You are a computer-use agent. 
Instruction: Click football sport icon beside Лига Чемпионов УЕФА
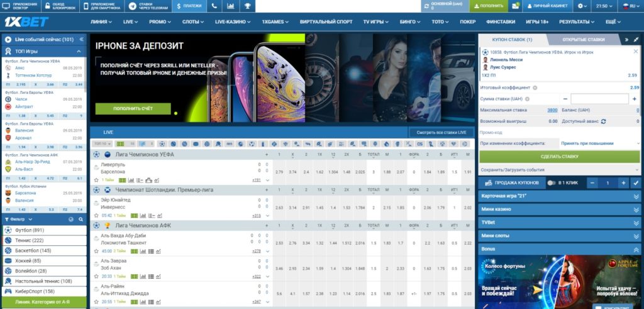tap(96, 155)
